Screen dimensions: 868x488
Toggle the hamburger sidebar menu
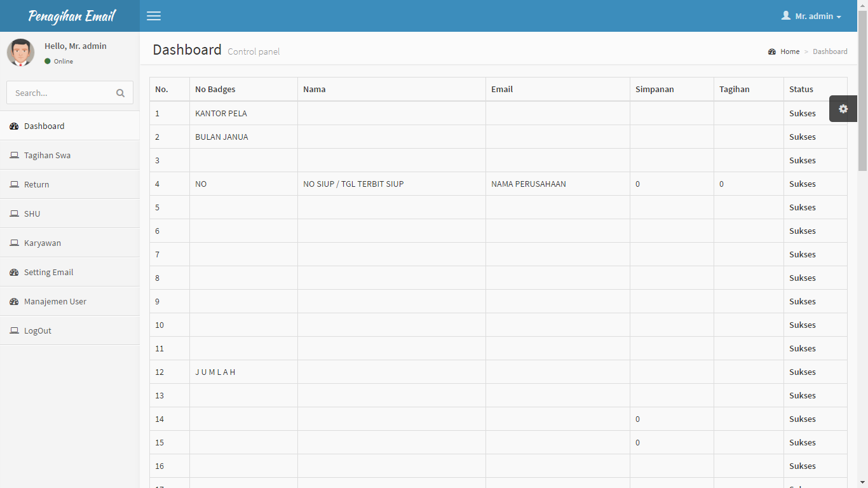coord(154,16)
